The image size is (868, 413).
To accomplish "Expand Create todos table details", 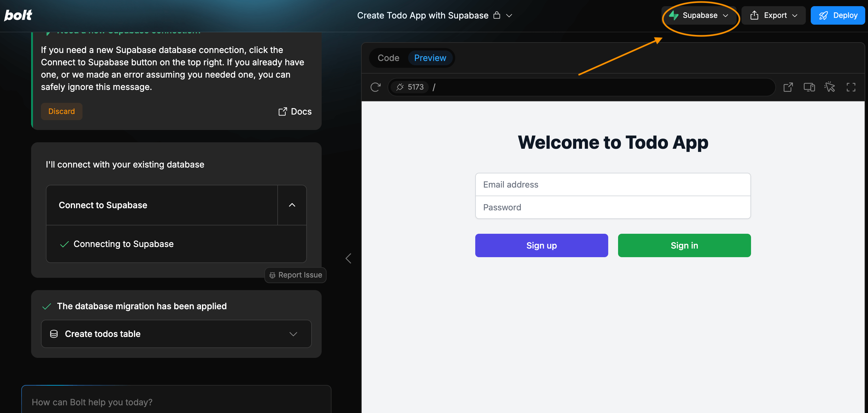I will [293, 334].
